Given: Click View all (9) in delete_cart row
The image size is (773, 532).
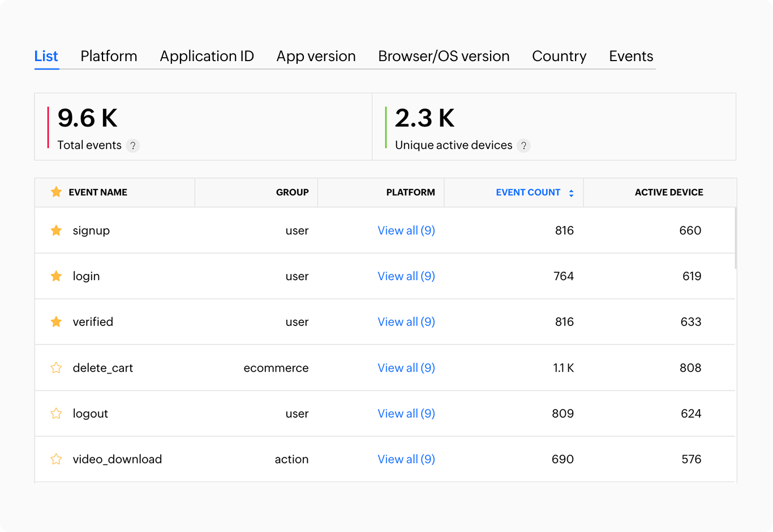Looking at the screenshot, I should coord(406,368).
